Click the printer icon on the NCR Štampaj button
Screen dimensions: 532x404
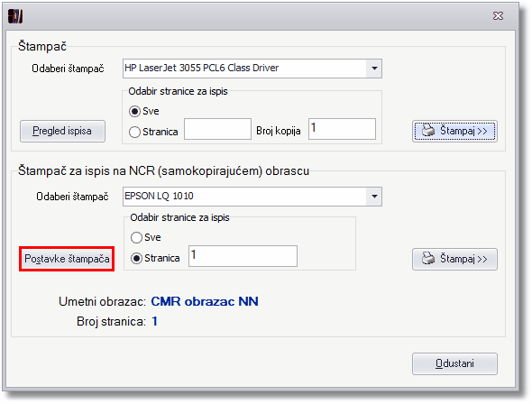click(x=427, y=259)
